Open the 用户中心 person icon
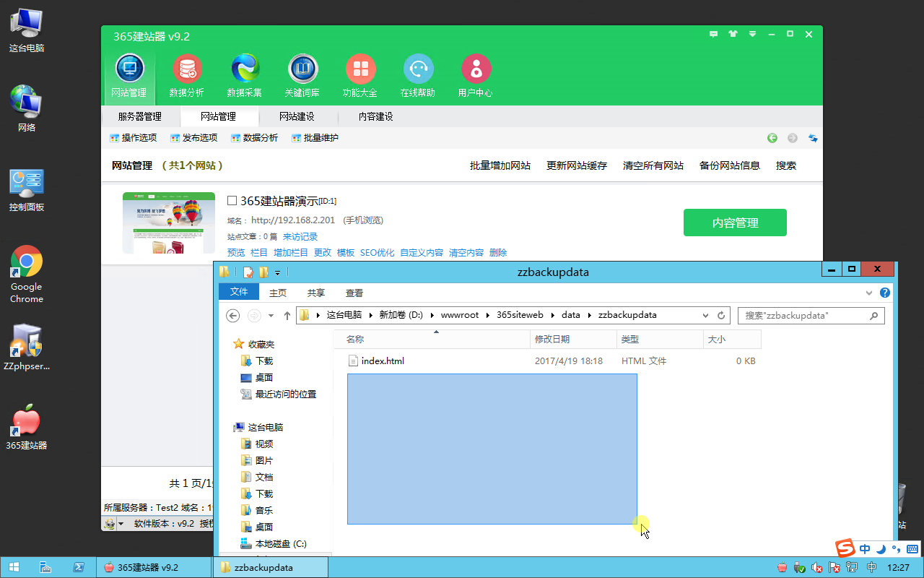The height and width of the screenshot is (578, 924). (x=476, y=69)
